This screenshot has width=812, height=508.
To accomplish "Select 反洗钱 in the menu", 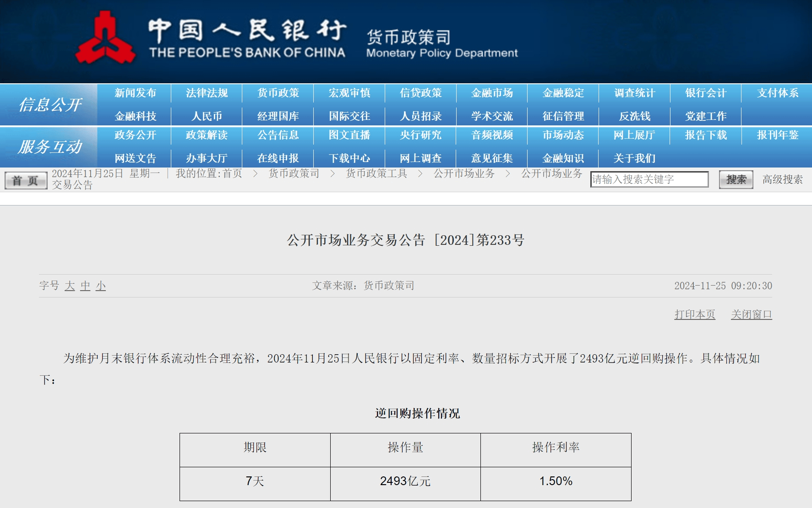I will (635, 116).
